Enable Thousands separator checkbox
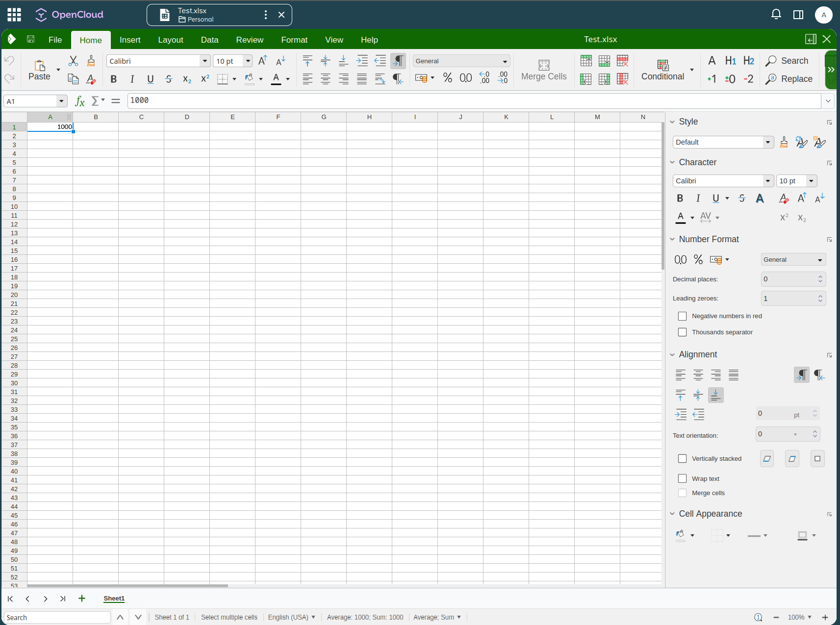The width and height of the screenshot is (840, 625). coord(682,332)
